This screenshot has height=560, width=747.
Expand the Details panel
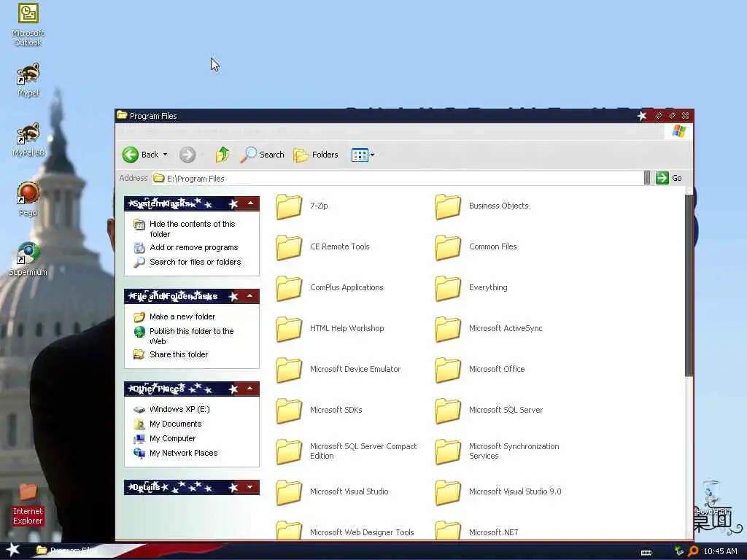[x=250, y=487]
